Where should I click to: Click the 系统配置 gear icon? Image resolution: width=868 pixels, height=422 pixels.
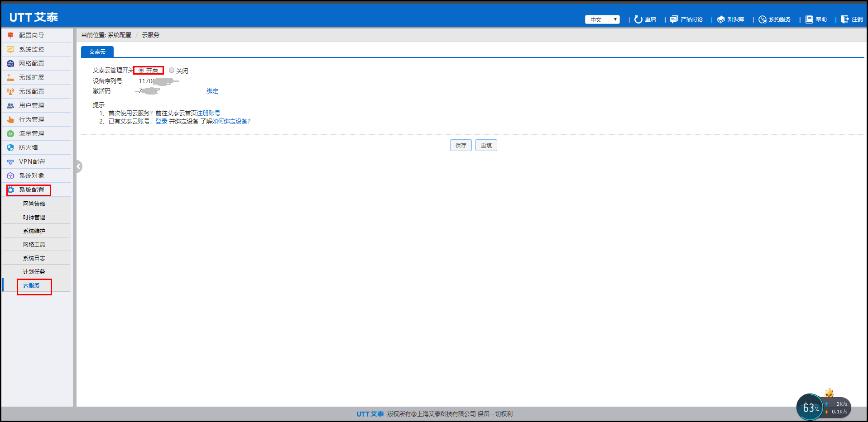click(11, 190)
